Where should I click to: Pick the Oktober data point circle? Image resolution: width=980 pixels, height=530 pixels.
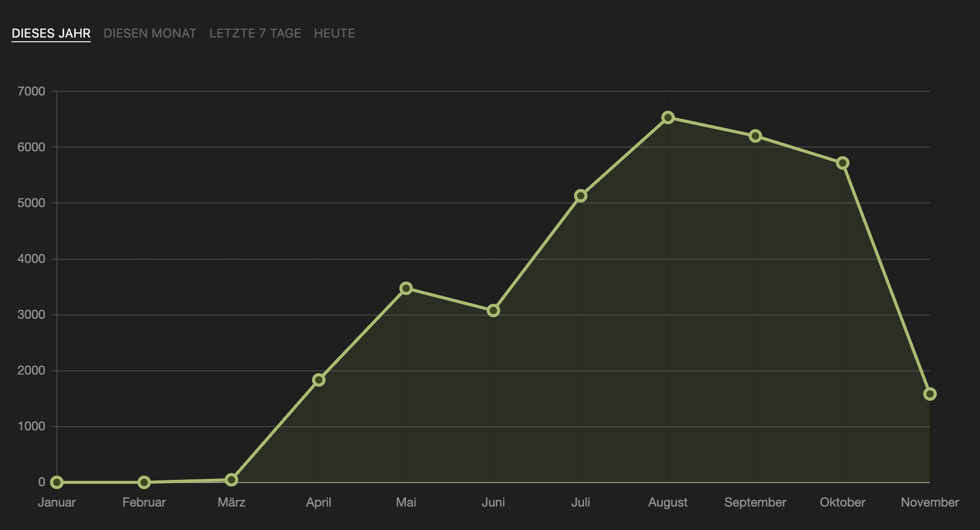pyautogui.click(x=843, y=163)
